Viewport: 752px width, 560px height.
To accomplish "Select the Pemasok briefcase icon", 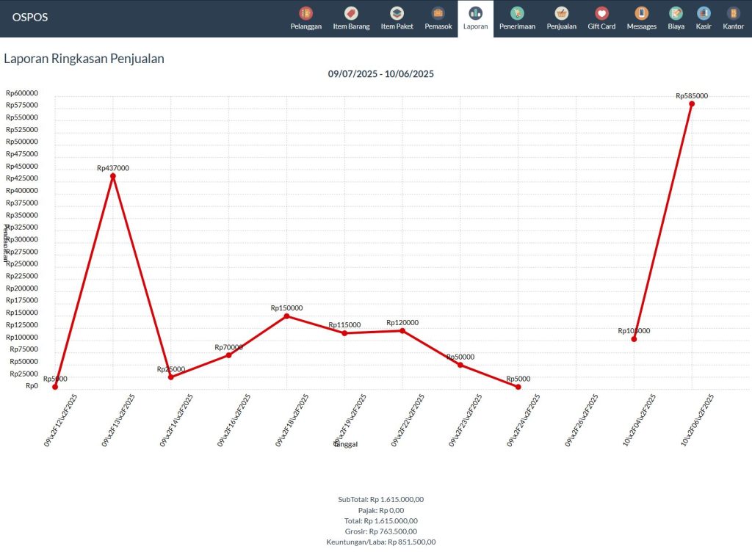I will (x=438, y=13).
